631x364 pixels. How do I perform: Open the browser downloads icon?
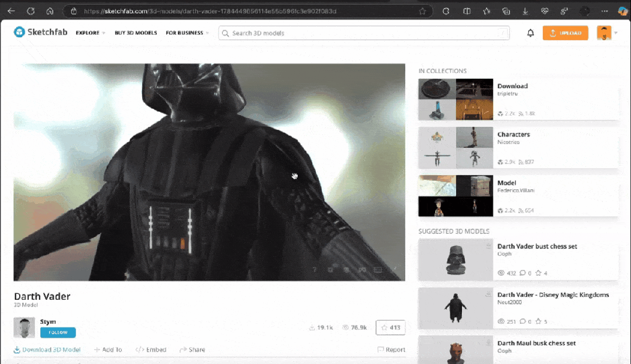pos(525,11)
